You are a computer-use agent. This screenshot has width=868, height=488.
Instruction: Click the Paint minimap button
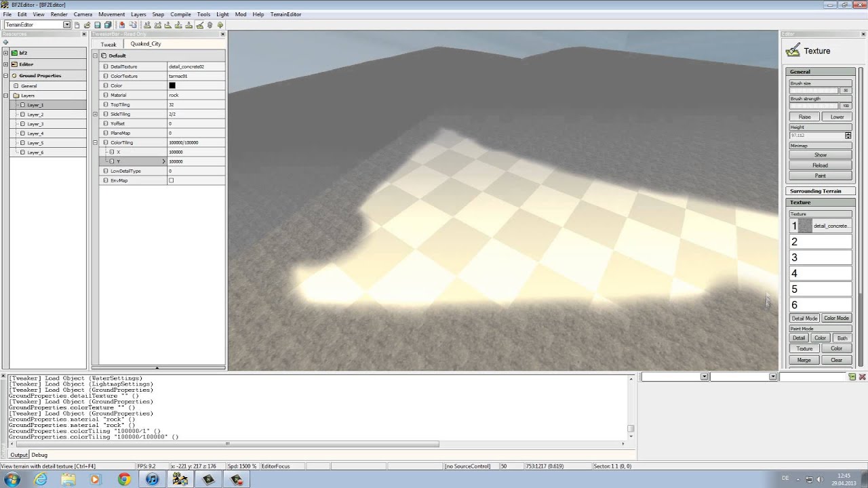click(x=821, y=176)
